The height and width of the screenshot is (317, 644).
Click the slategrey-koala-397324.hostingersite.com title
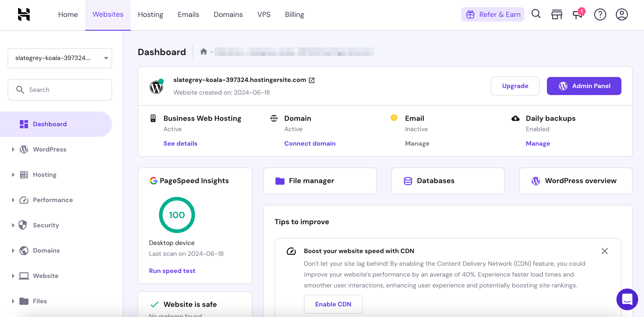click(x=240, y=80)
